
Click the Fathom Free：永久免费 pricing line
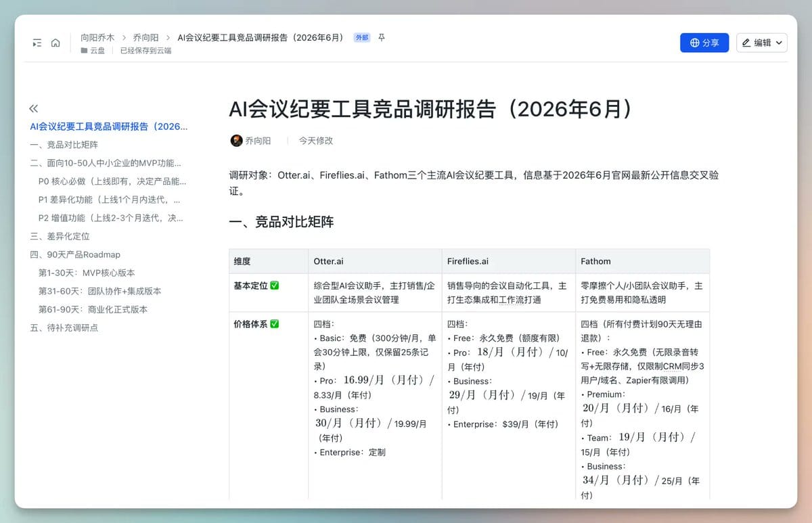coord(642,366)
